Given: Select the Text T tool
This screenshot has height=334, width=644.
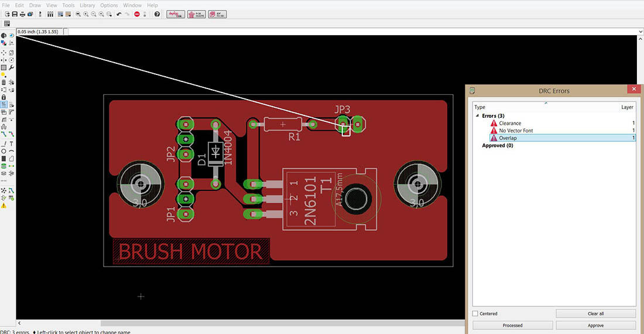Looking at the screenshot, I should click(x=12, y=144).
